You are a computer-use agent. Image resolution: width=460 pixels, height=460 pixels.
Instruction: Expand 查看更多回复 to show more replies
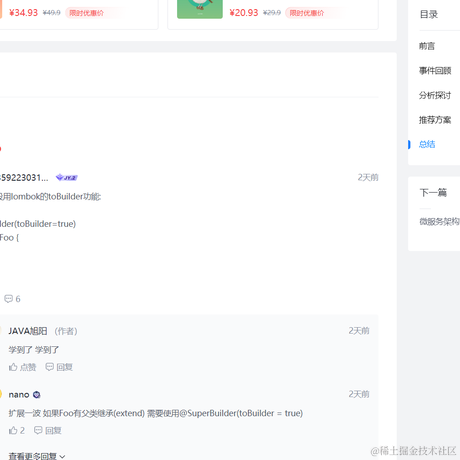point(37,456)
